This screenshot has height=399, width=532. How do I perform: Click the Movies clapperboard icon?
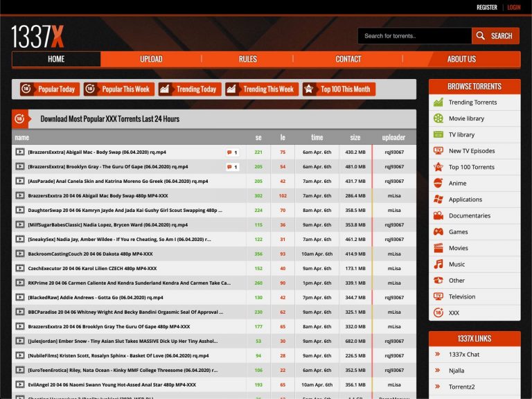[438, 248]
